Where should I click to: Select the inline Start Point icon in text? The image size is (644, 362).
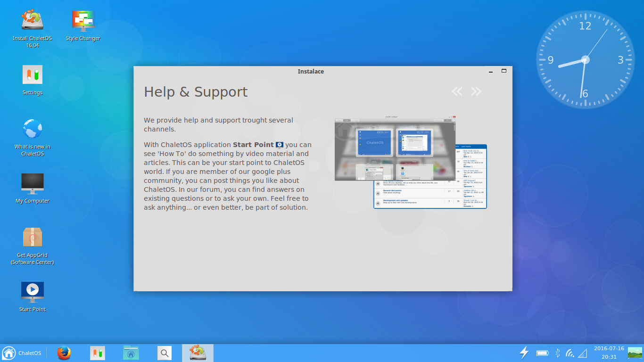pos(280,145)
